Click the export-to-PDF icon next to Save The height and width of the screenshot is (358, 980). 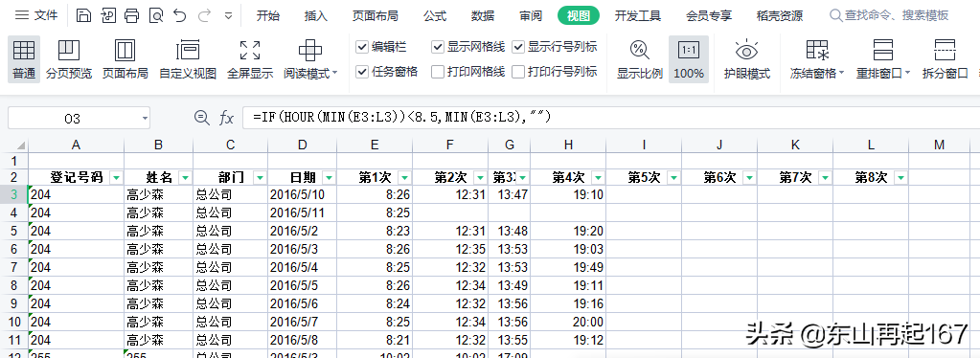click(x=107, y=16)
